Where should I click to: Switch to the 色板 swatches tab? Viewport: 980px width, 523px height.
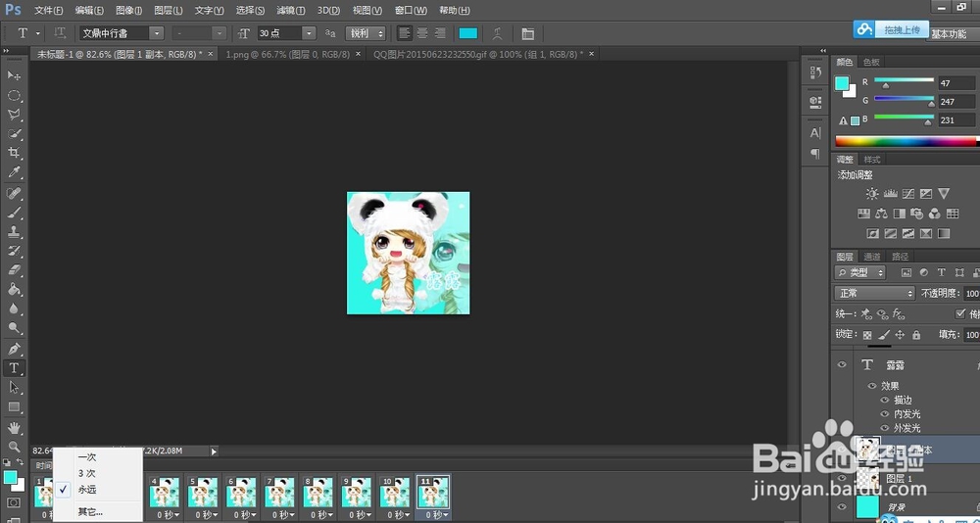(871, 62)
